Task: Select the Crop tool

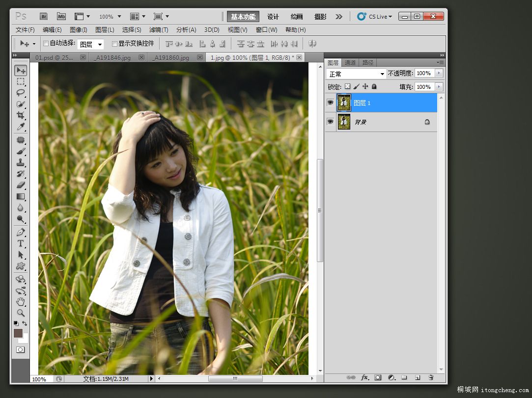Action: (x=21, y=115)
